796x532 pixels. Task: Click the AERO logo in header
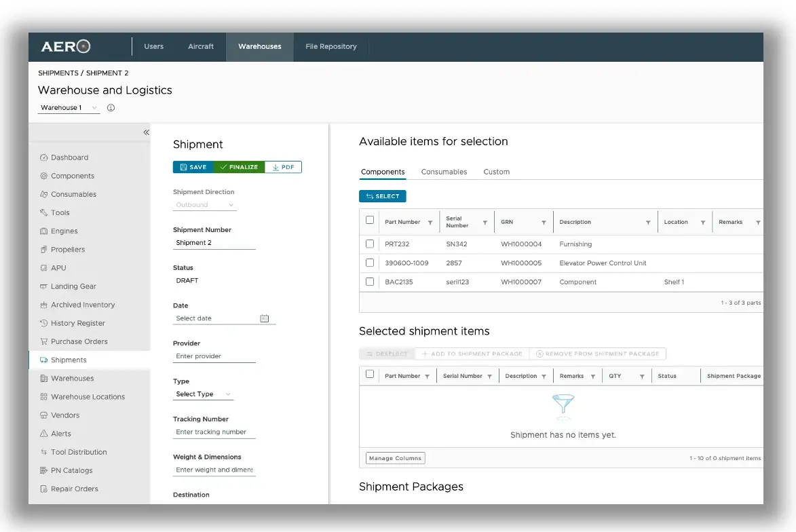[x=66, y=47]
